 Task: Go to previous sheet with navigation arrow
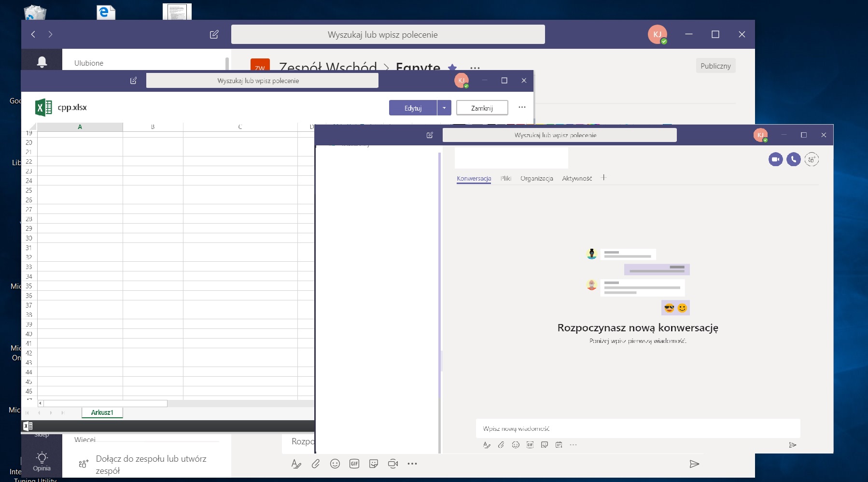click(39, 413)
